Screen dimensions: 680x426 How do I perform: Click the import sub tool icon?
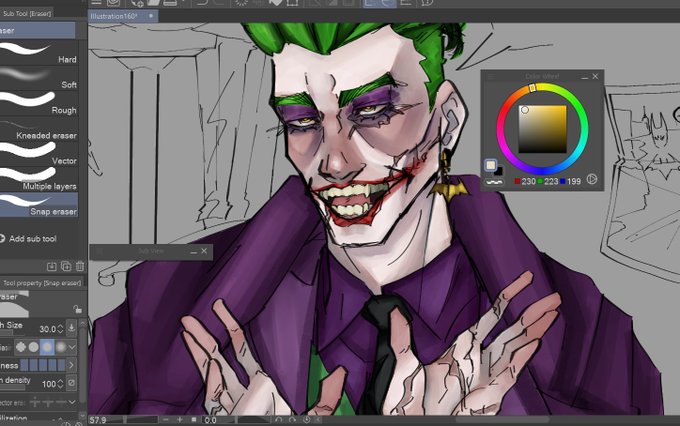(x=52, y=266)
